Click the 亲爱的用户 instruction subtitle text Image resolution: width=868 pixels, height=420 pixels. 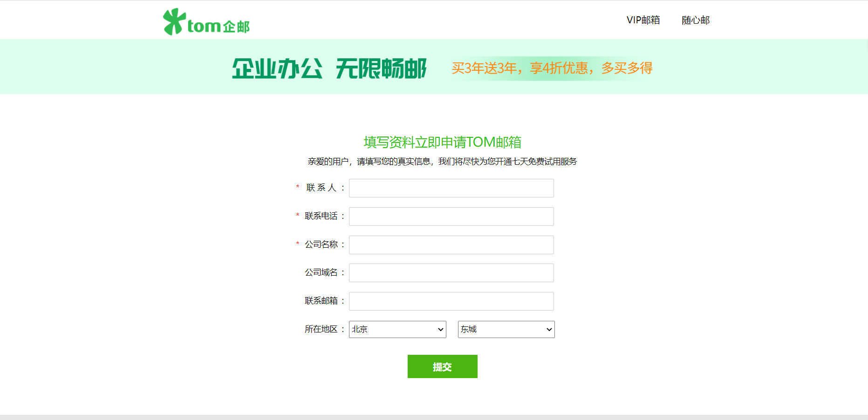[x=442, y=162]
